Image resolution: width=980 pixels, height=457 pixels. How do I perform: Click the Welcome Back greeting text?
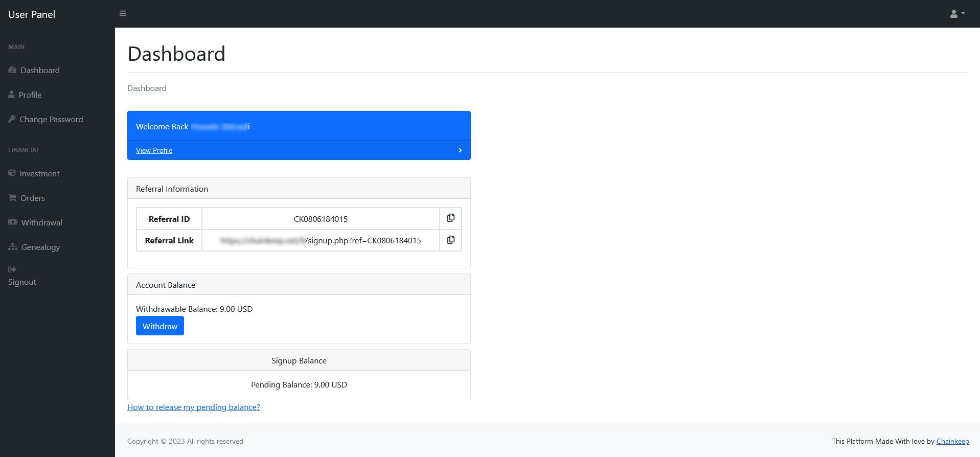[x=193, y=126]
